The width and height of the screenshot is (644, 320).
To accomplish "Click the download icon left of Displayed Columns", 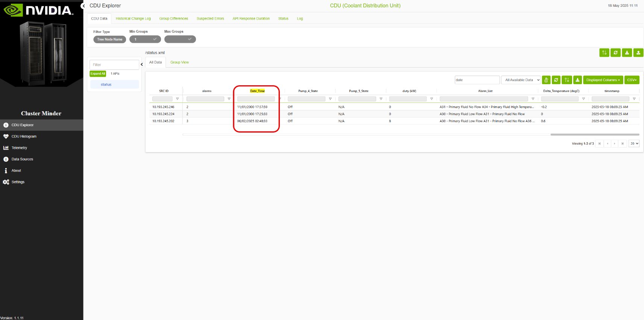I will pos(577,80).
